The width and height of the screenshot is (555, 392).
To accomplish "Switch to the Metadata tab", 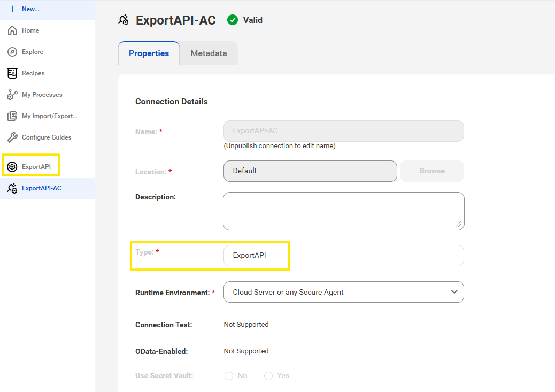I will coord(209,53).
